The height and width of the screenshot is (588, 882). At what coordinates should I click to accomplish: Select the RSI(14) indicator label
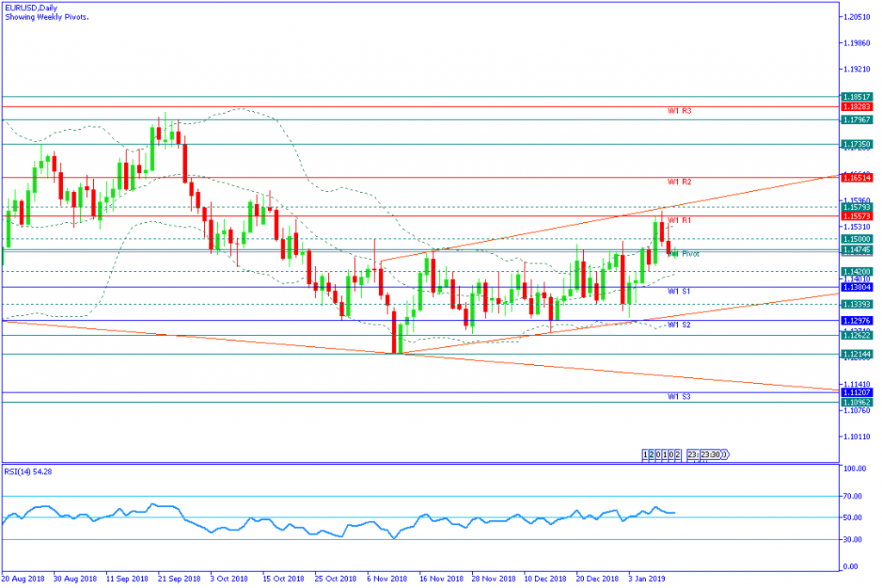point(29,473)
